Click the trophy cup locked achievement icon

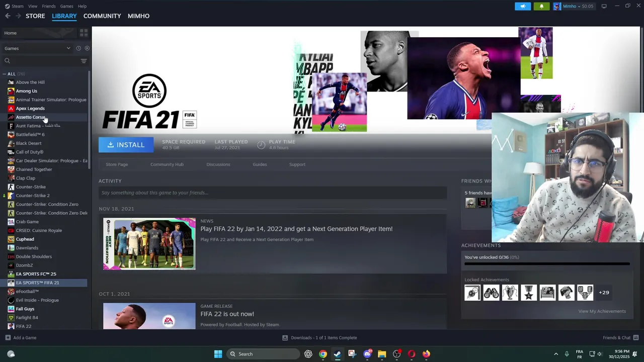click(x=510, y=292)
